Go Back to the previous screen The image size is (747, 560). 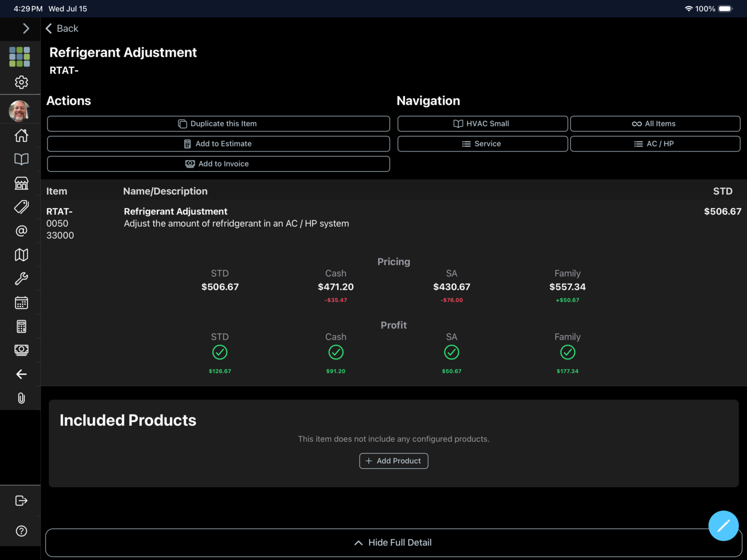(62, 29)
